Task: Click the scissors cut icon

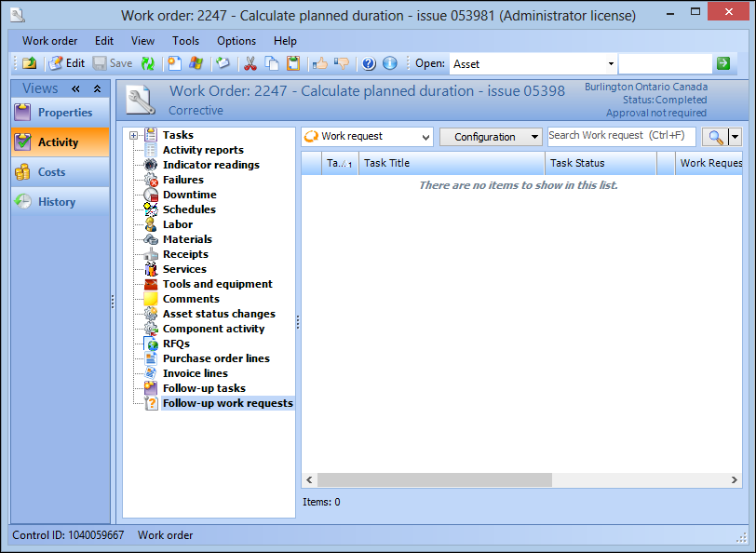Action: [x=250, y=63]
